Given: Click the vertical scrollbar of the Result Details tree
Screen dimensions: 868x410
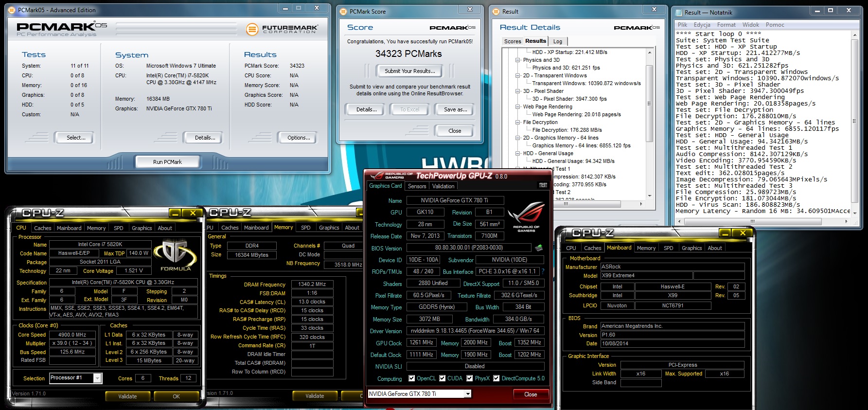Looking at the screenshot, I should (x=649, y=103).
